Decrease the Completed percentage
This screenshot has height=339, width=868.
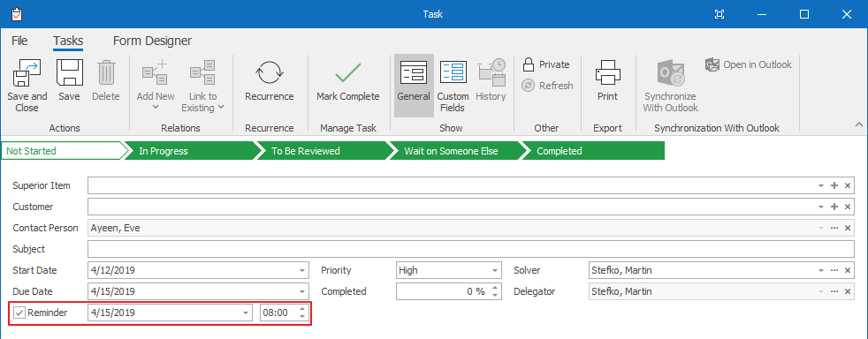coord(495,296)
